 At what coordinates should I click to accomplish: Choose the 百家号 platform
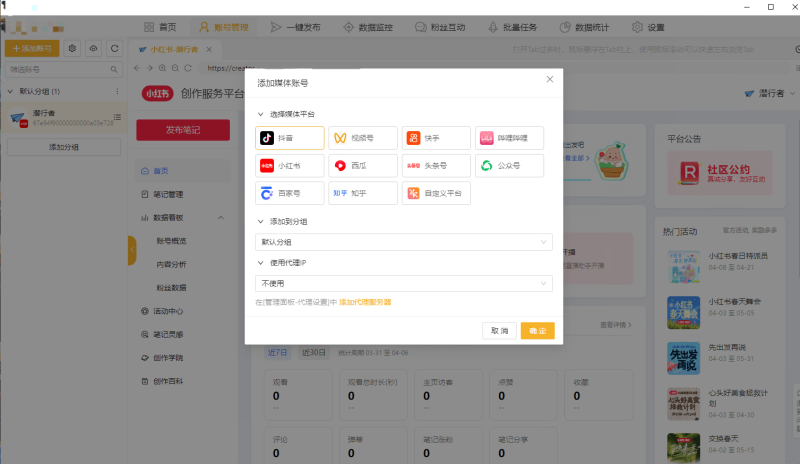coord(289,193)
